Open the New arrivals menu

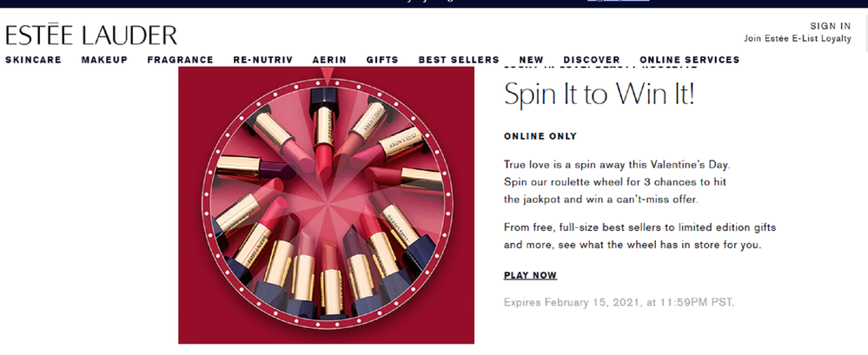click(532, 60)
